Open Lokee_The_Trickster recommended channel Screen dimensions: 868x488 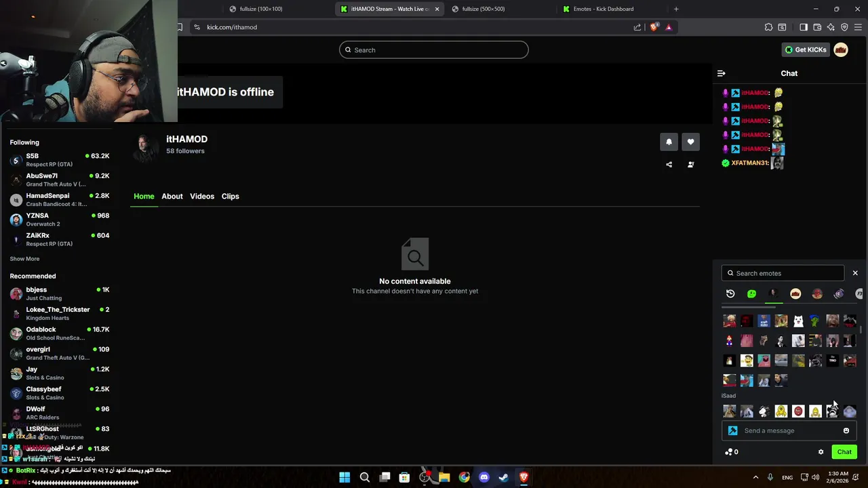[59, 313]
